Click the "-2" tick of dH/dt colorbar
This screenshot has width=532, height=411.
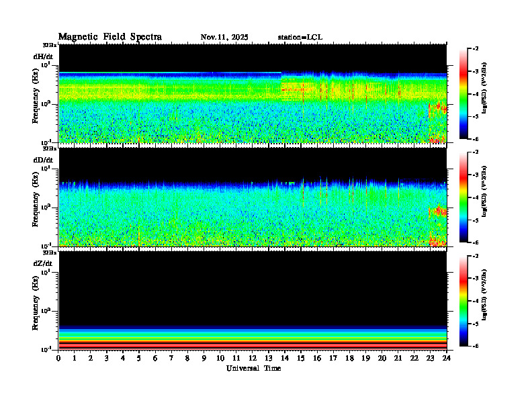tap(476, 49)
